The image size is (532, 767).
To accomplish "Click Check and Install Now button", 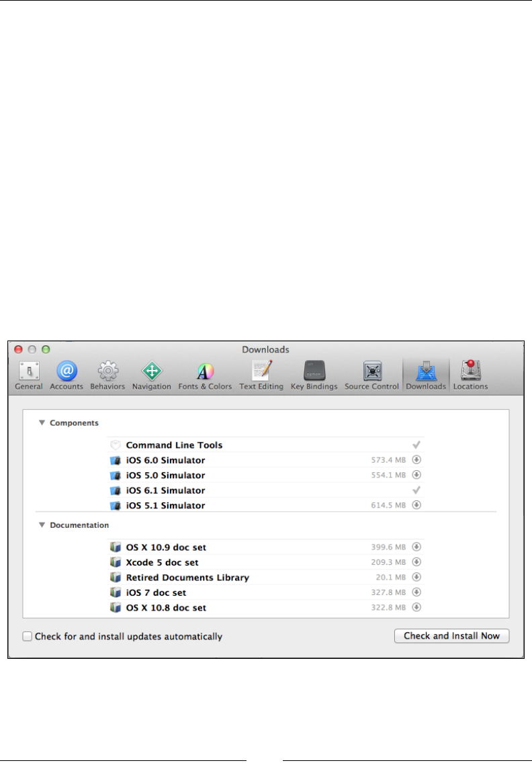I will [452, 636].
